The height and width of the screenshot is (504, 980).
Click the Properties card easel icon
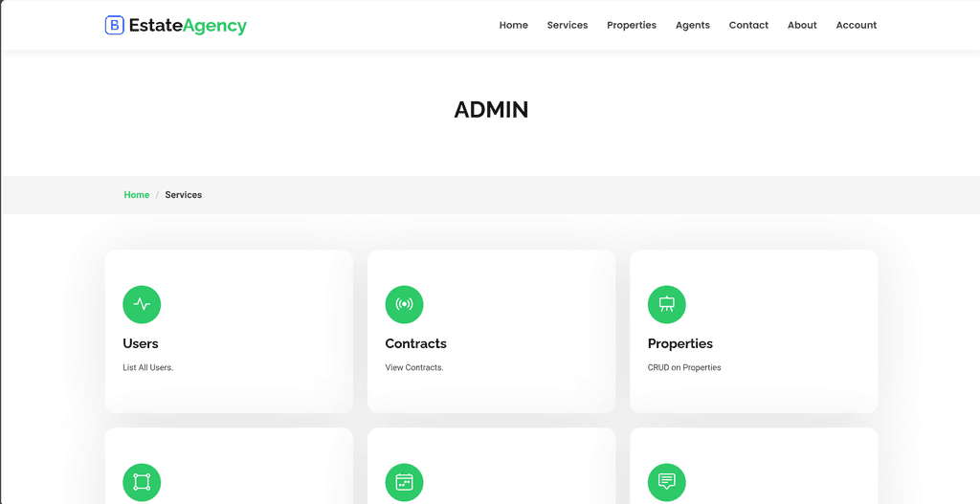[667, 305]
